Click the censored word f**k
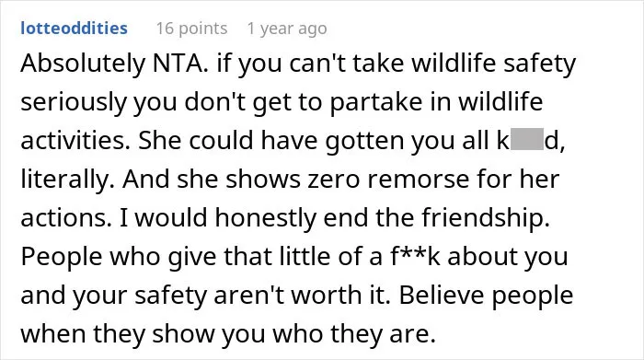 (415, 256)
